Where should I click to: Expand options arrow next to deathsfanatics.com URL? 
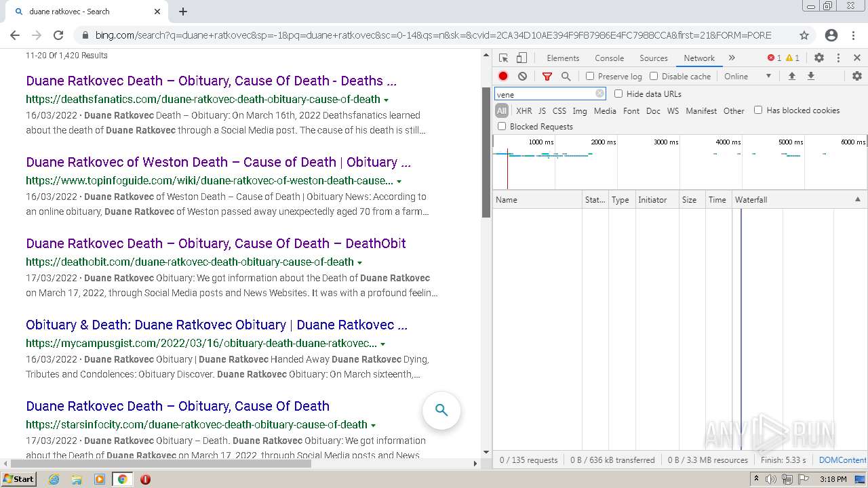[386, 100]
